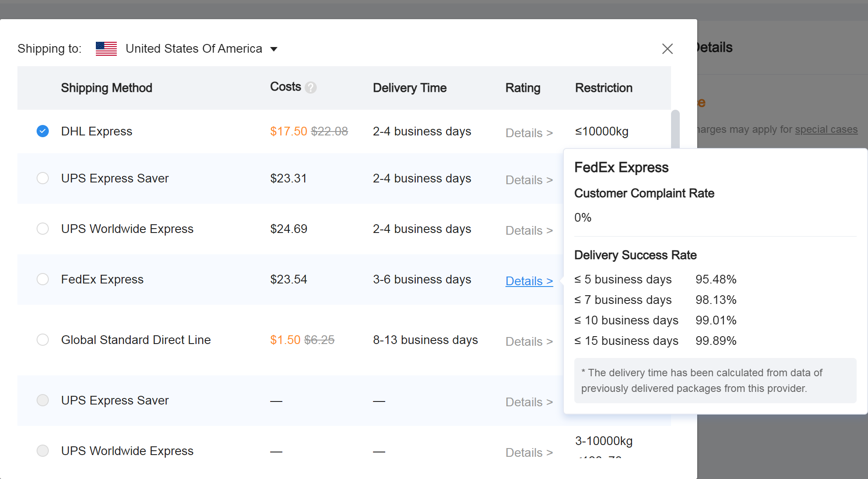Choose the $23.31 UPS Express Saver option
This screenshot has height=479, width=868.
click(x=43, y=178)
